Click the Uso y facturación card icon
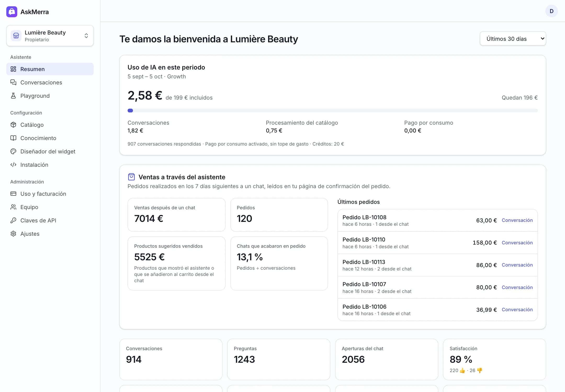Viewport: 565px width, 392px height. click(x=13, y=194)
